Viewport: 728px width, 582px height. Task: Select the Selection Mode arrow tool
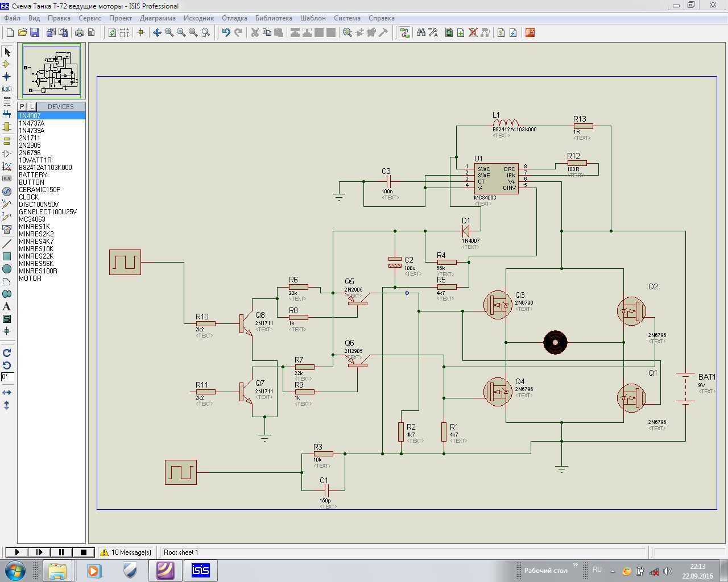pos(7,52)
